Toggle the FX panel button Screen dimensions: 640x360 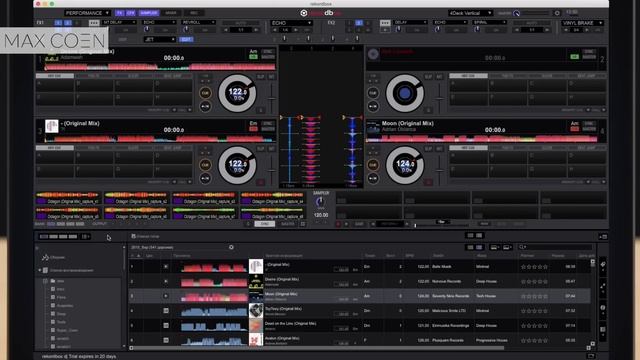point(120,13)
